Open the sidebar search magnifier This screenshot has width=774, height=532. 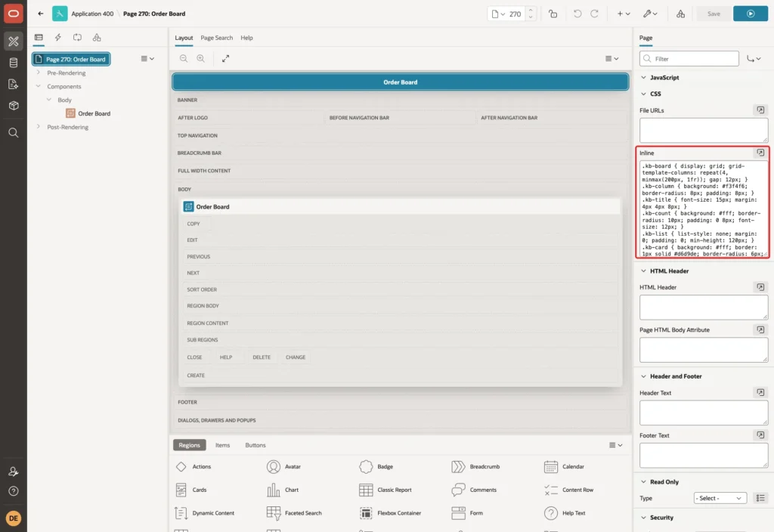coord(14,133)
